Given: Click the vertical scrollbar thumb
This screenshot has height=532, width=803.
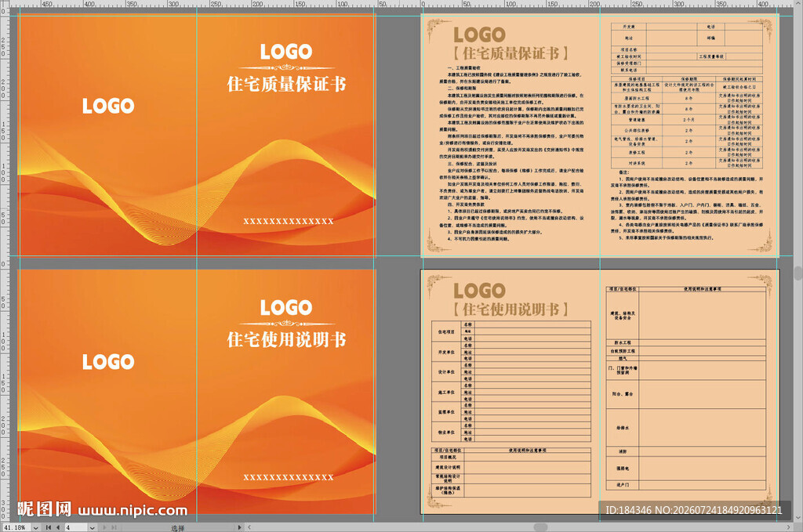Looking at the screenshot, I should 798,273.
